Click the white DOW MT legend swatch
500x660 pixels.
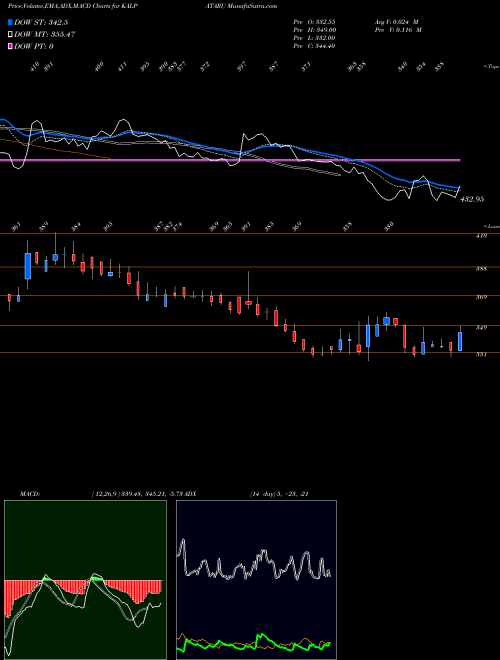pos(10,35)
